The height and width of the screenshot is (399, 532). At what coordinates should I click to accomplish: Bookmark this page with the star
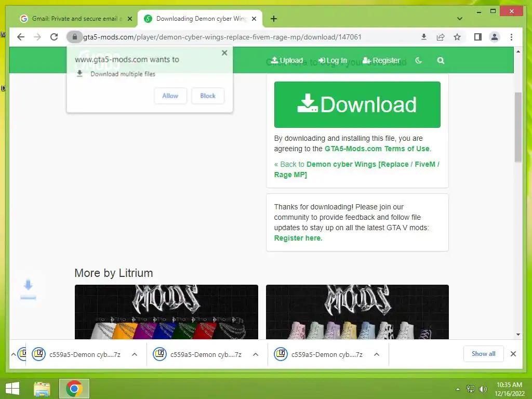tap(457, 37)
